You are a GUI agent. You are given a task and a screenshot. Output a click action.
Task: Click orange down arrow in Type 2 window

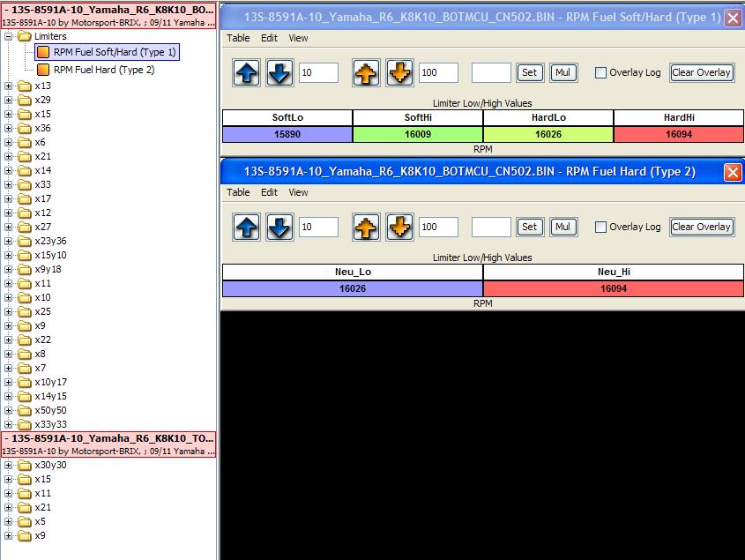pos(399,227)
